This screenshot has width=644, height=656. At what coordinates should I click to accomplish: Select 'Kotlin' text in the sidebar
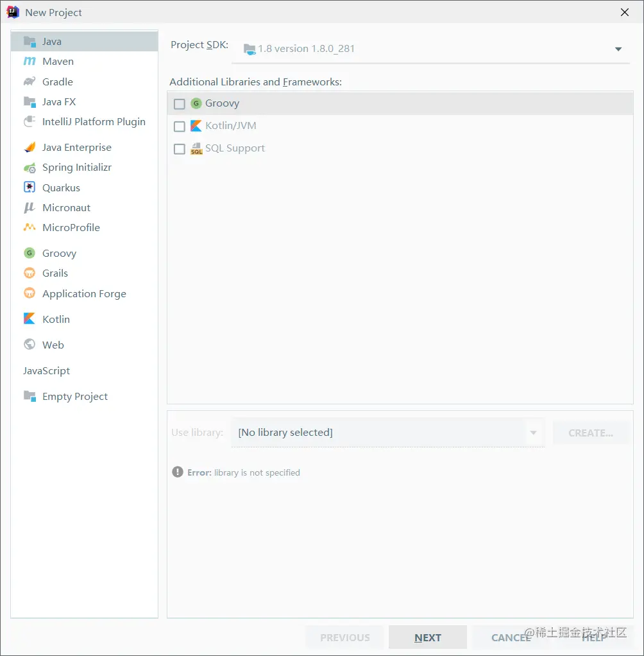coord(56,319)
